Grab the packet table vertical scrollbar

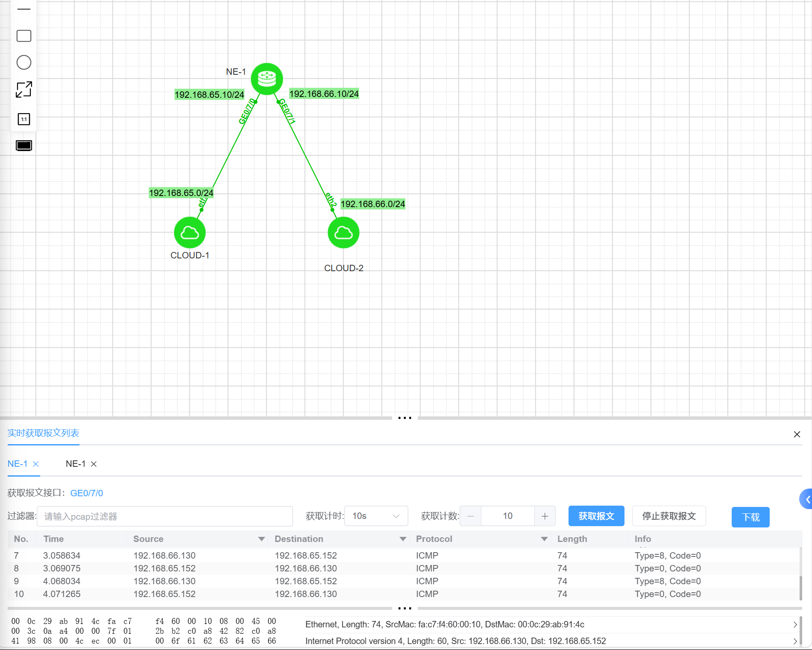[800, 588]
